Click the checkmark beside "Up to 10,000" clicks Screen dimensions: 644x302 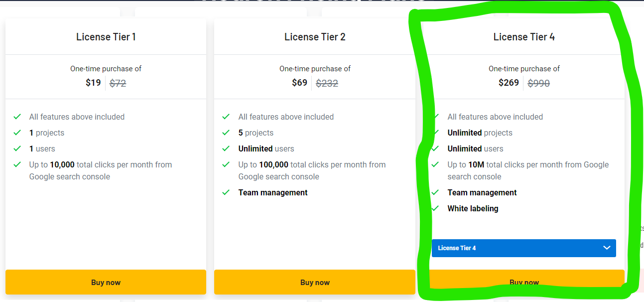pos(17,164)
